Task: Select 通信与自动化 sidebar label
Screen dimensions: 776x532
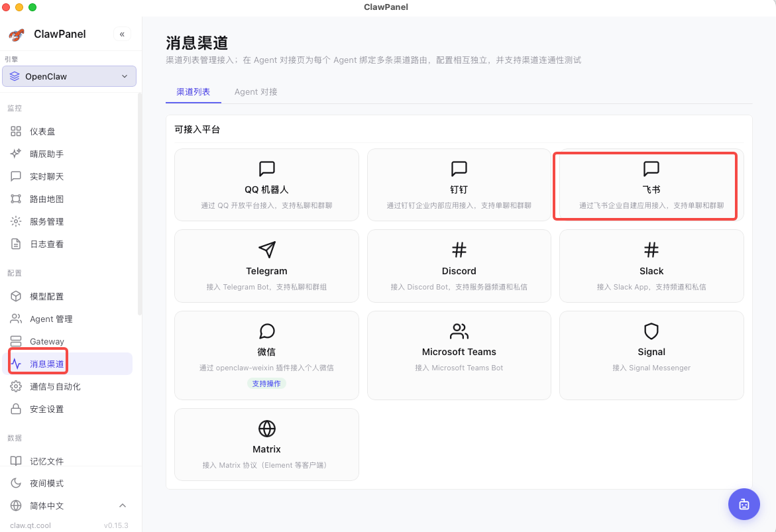Action: click(x=55, y=386)
